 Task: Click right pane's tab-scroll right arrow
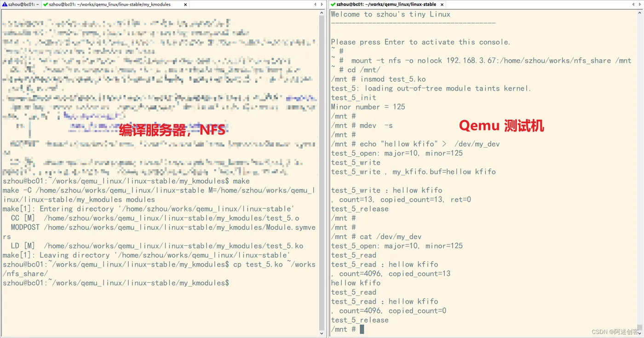(x=640, y=4)
